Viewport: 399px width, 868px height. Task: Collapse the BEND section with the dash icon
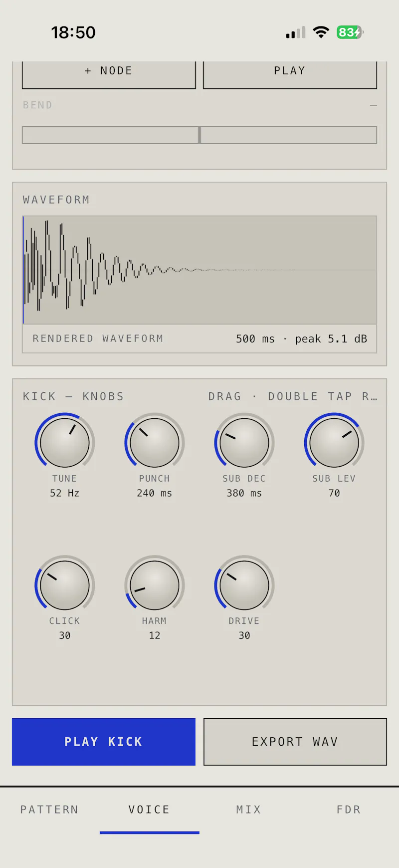(374, 105)
